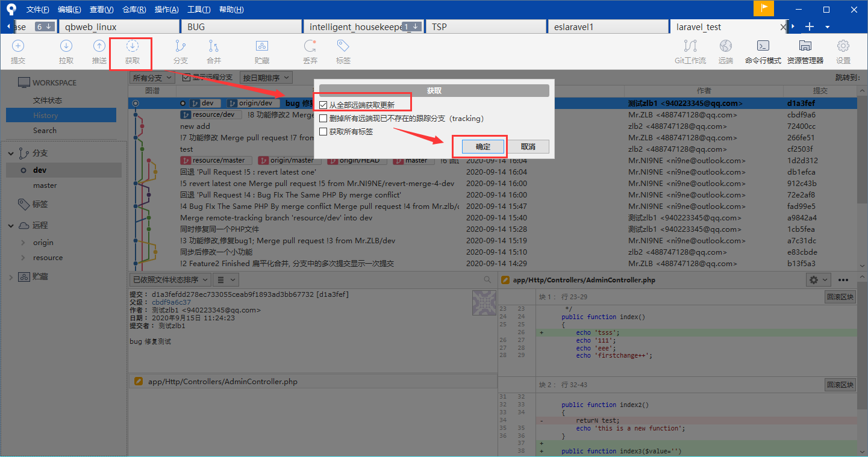The height and width of the screenshot is (457, 868).
Task: Enable 删掉所有远端现已不存在的跟踪分支 checkbox
Action: point(323,119)
